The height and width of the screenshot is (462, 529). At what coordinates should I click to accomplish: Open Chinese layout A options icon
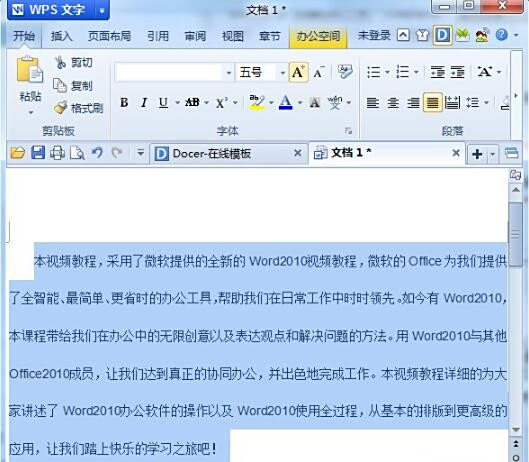click(x=484, y=72)
